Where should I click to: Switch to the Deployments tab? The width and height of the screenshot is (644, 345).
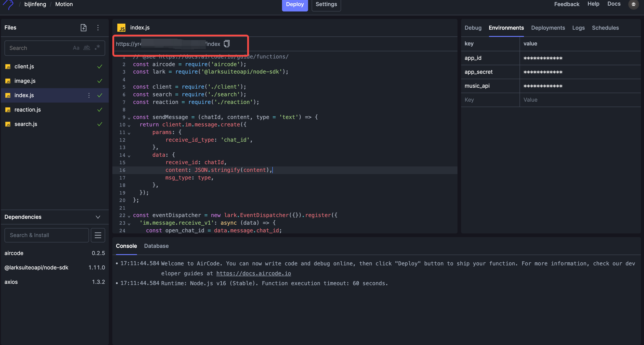(548, 28)
